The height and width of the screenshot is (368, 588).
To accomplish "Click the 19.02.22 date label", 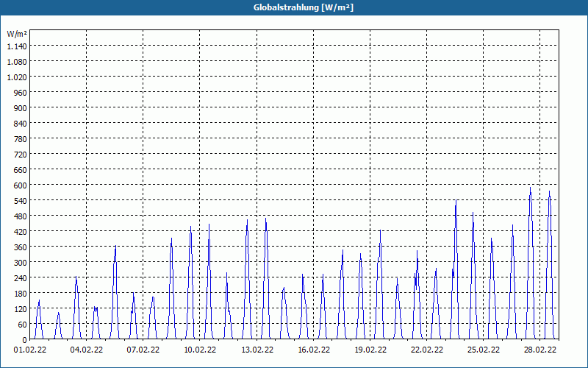I will pyautogui.click(x=370, y=350).
